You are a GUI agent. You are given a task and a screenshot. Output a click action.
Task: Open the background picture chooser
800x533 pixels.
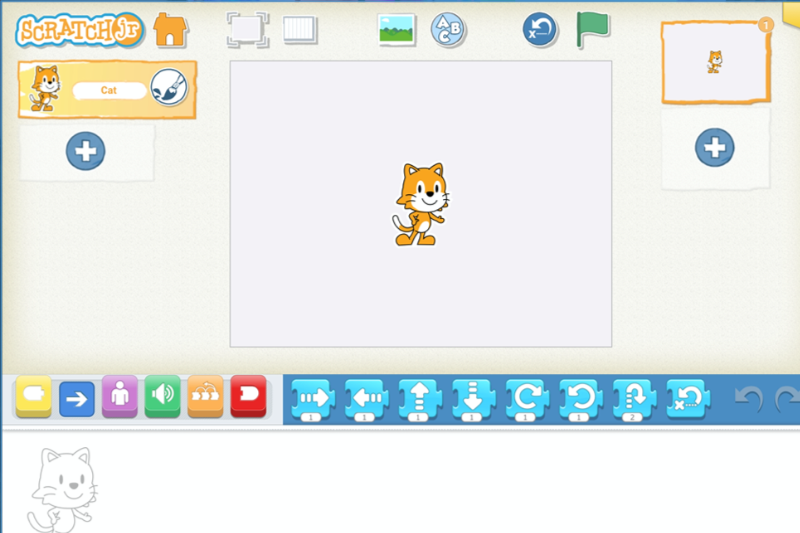click(x=396, y=30)
